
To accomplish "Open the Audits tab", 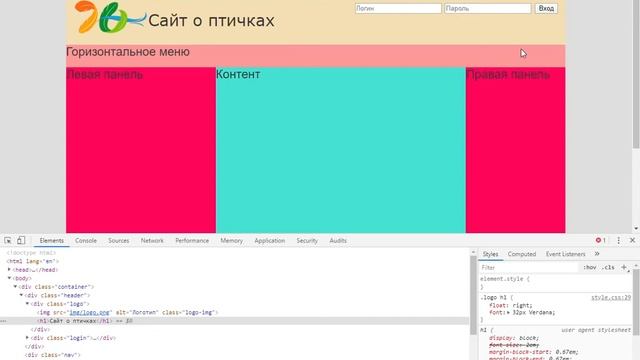I will click(338, 241).
